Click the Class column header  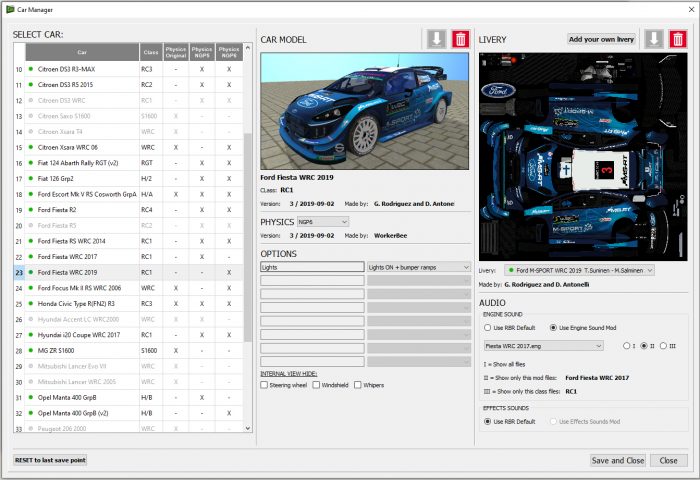pyautogui.click(x=151, y=52)
